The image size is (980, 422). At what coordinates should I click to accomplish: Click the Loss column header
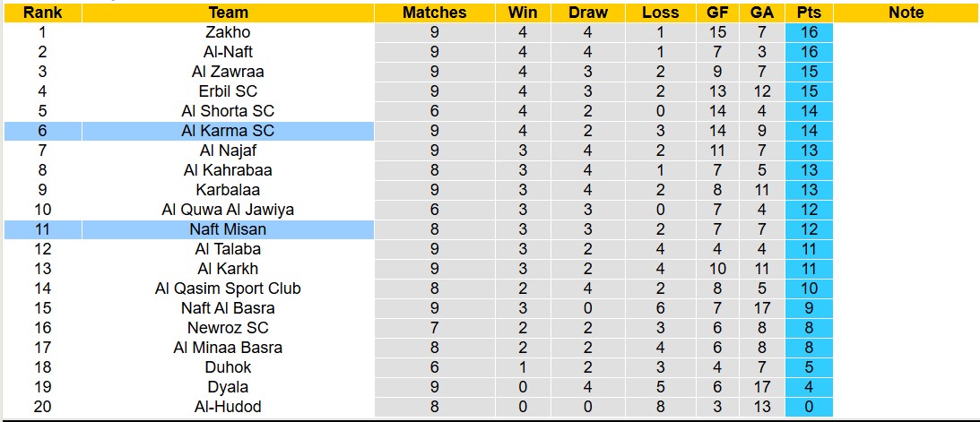(x=661, y=13)
